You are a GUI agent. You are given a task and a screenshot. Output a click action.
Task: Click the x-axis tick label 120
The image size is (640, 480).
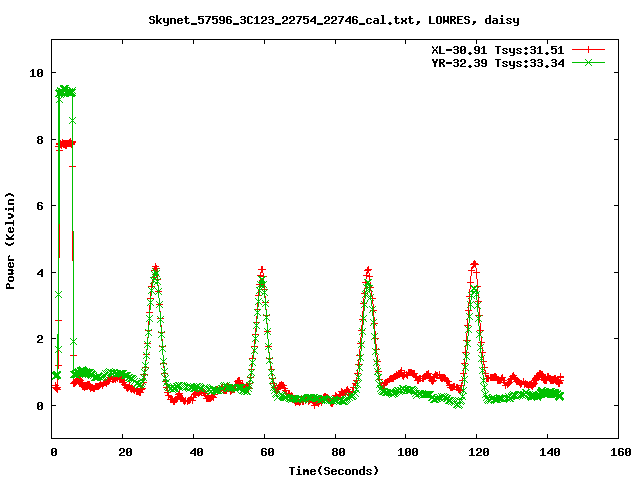point(479,452)
